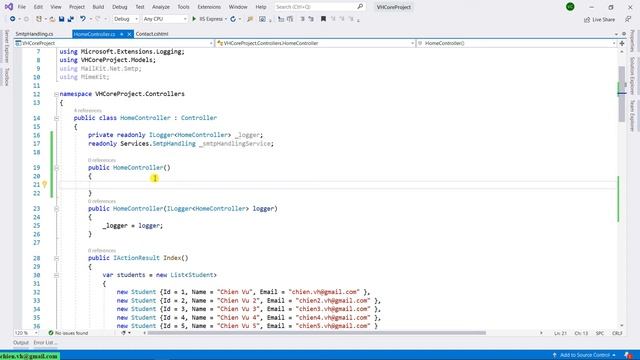The width and height of the screenshot is (640, 360).
Task: Click the comment selection toolbar icon
Action: [302, 19]
